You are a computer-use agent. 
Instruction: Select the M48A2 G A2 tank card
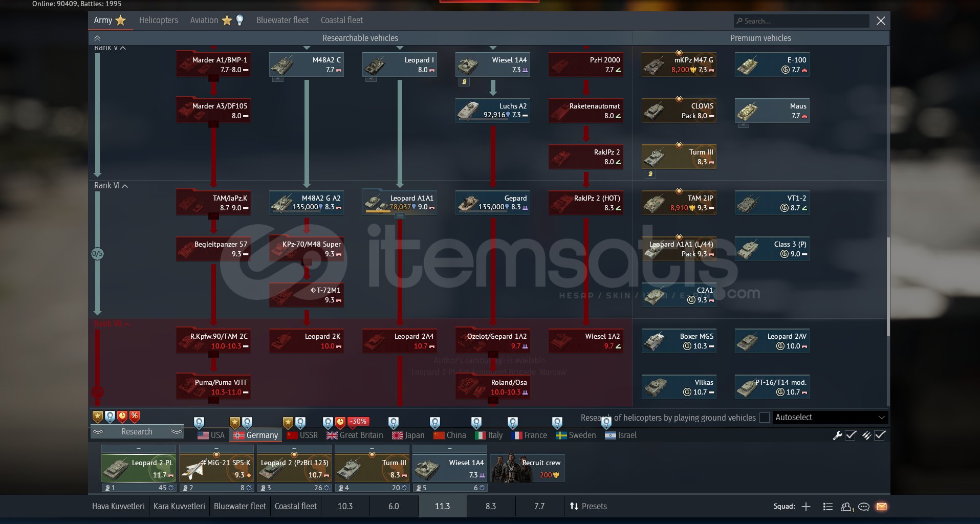pos(307,203)
